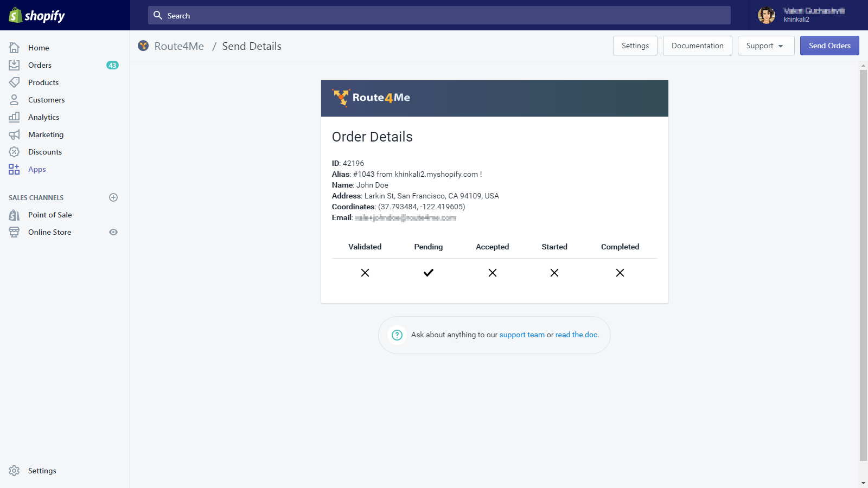Select Marketing in the sidebar
868x488 pixels.
pos(46,134)
